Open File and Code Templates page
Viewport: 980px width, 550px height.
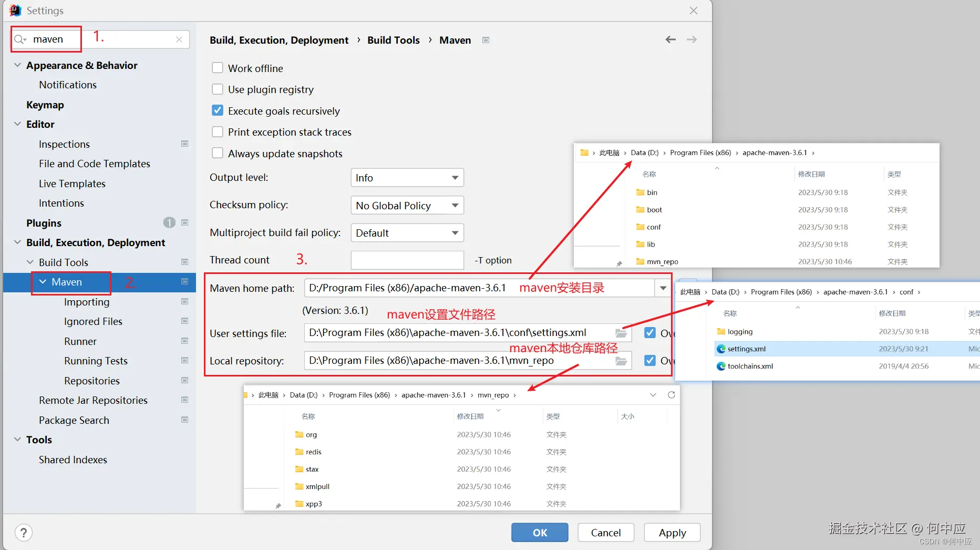[95, 164]
